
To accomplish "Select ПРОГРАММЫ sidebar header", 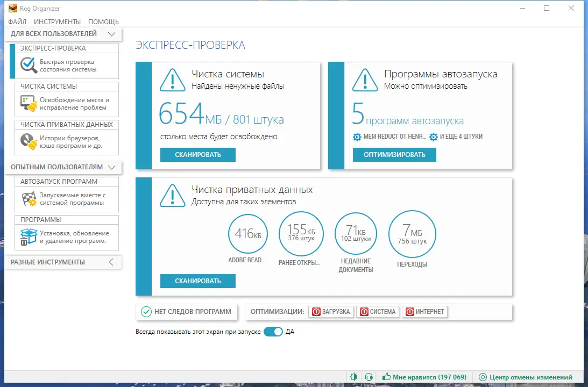I will click(x=40, y=220).
